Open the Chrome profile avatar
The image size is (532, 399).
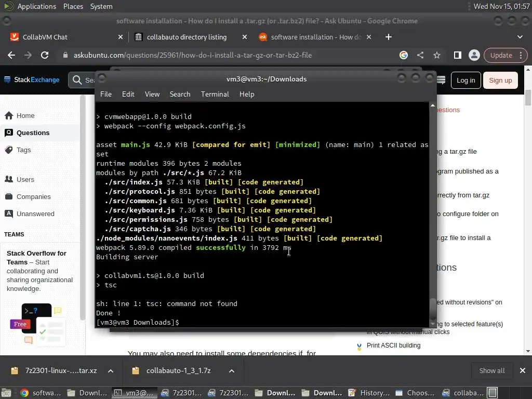(x=474, y=55)
